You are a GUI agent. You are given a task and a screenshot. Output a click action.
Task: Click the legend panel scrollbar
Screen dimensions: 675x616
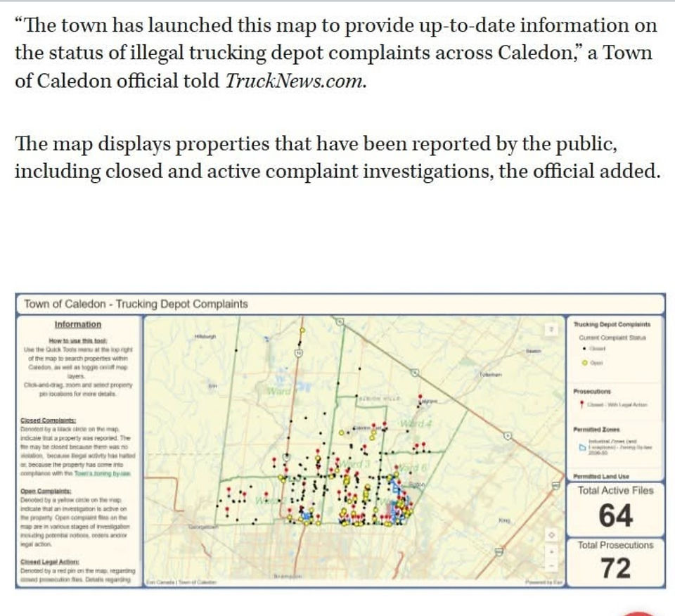pyautogui.click(x=663, y=370)
